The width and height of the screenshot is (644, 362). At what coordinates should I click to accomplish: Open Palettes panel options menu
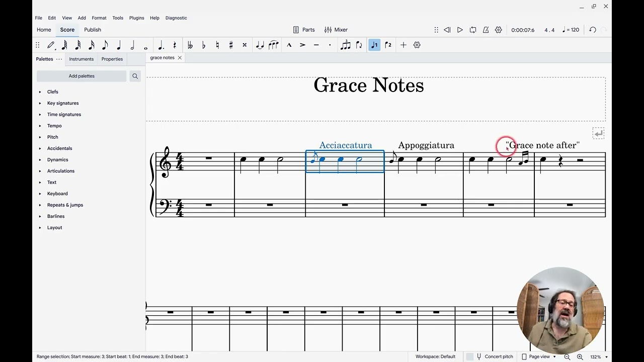coord(59,59)
